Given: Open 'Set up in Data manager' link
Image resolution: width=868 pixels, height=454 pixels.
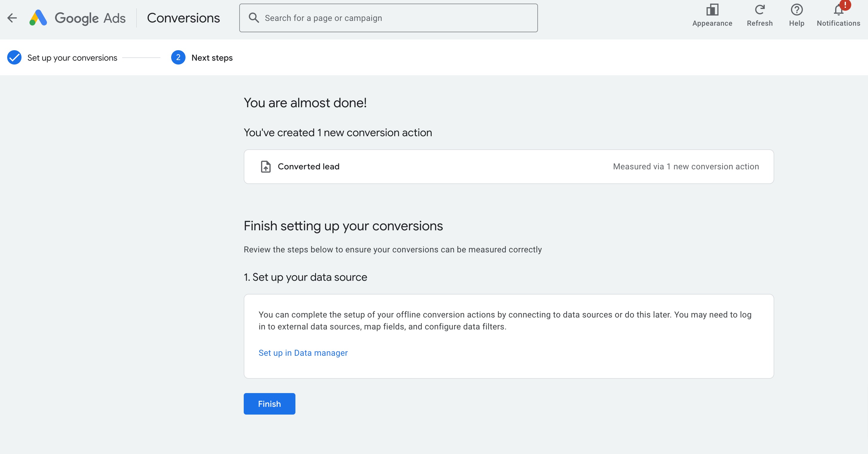Looking at the screenshot, I should 303,353.
